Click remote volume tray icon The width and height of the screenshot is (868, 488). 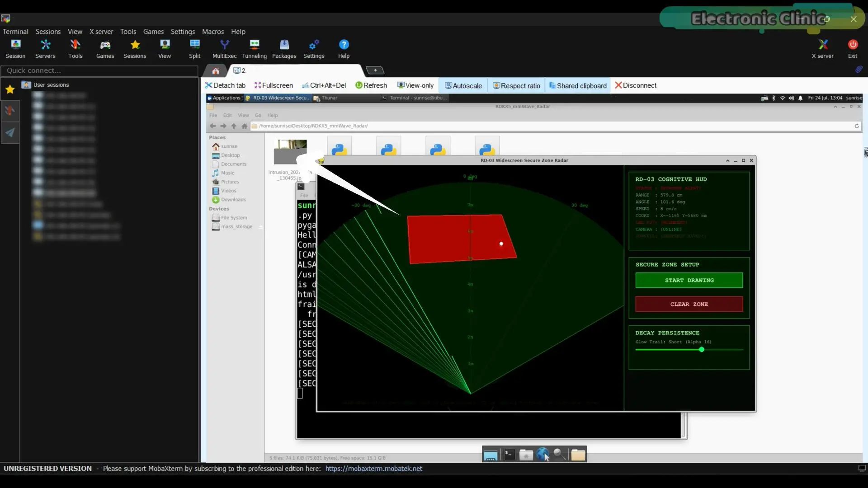tap(791, 98)
